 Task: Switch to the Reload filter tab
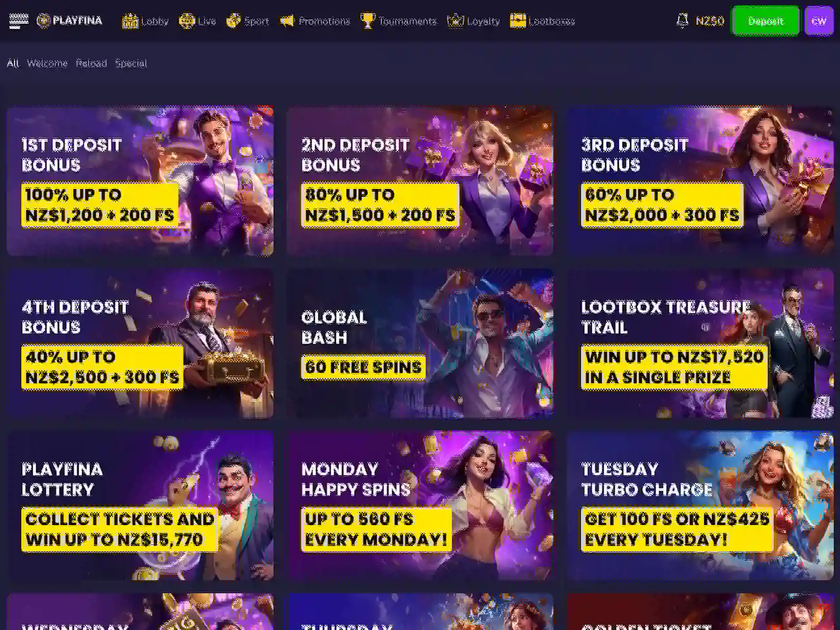coord(91,63)
